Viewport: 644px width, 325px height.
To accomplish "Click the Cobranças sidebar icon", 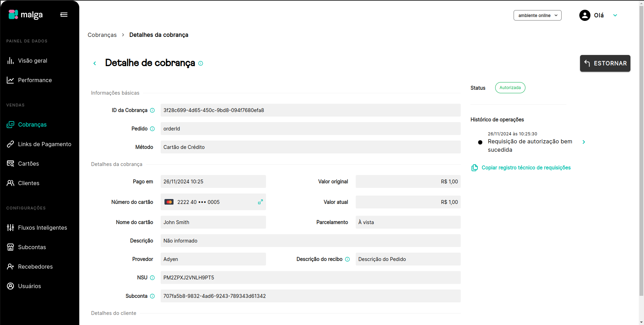I will coord(10,125).
